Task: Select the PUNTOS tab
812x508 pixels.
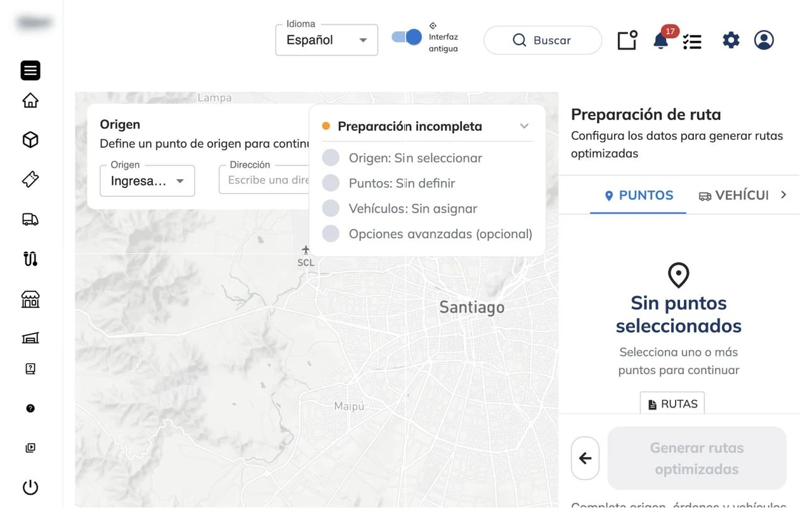Action: point(638,195)
